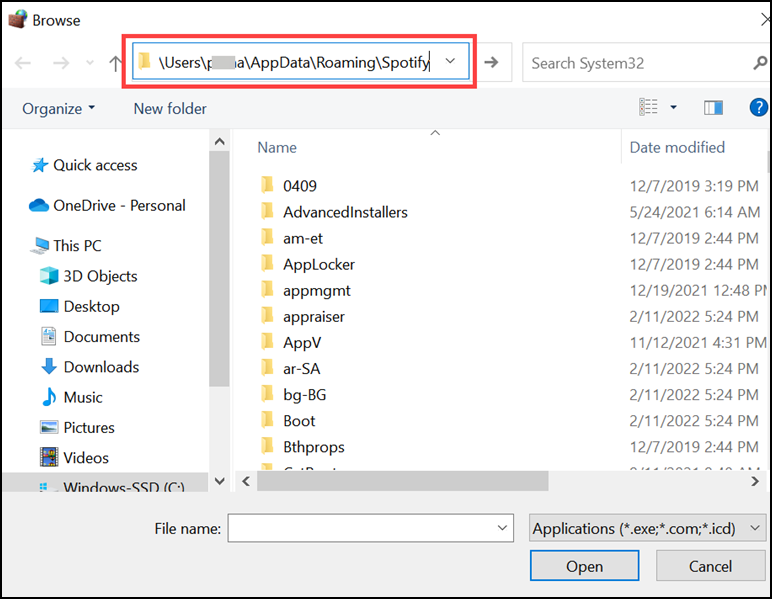Click the horizontal scrollbar in file list
Image resolution: width=772 pixels, height=599 pixels.
point(402,481)
